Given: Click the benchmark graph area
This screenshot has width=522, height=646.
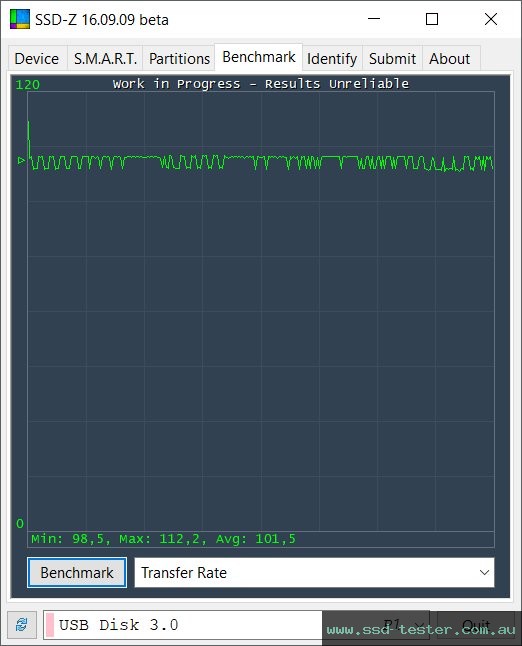Looking at the screenshot, I should click(261, 311).
